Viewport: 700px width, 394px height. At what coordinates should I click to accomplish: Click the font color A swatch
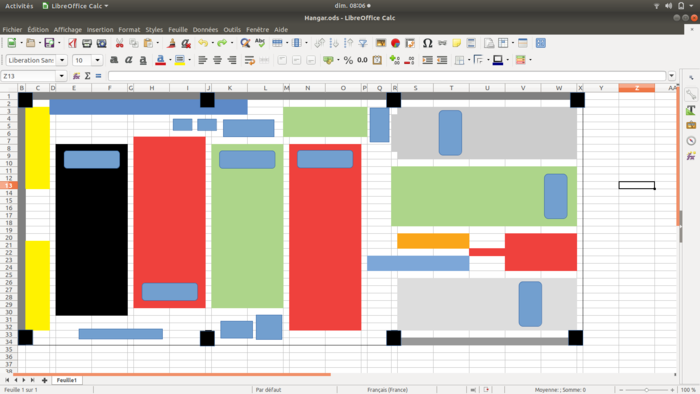160,60
